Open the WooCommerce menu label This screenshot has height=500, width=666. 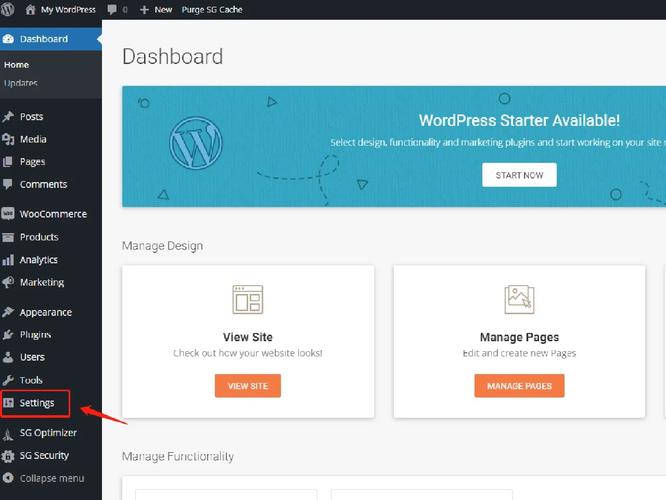[x=53, y=214]
